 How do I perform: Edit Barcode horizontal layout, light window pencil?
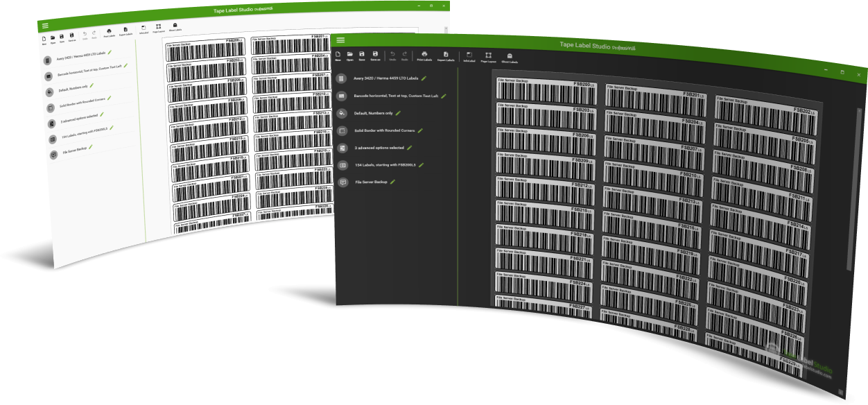pyautogui.click(x=125, y=65)
